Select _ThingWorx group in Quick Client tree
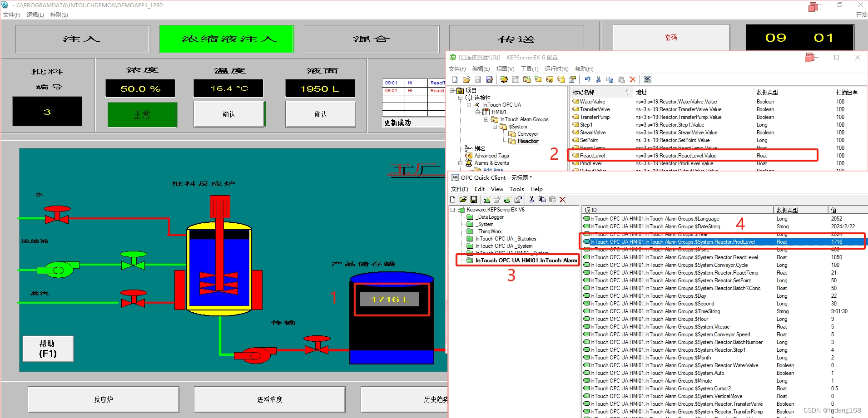Viewport: 868px width, 418px height. [488, 231]
